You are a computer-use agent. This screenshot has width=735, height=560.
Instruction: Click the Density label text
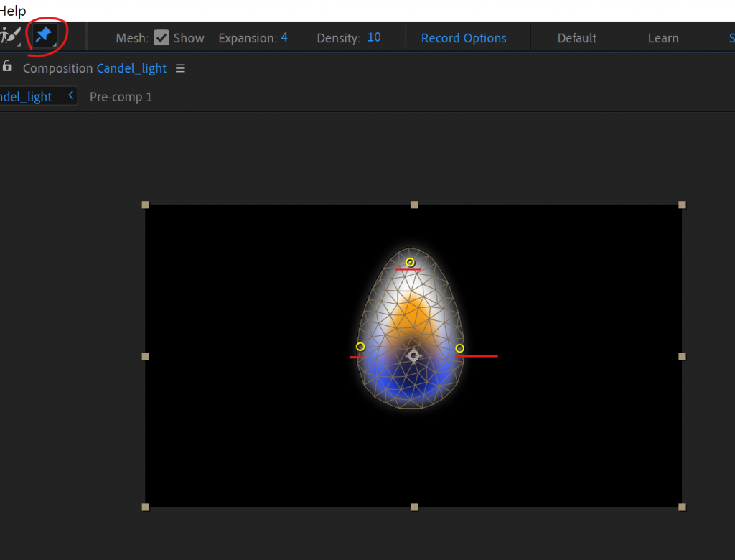(339, 38)
